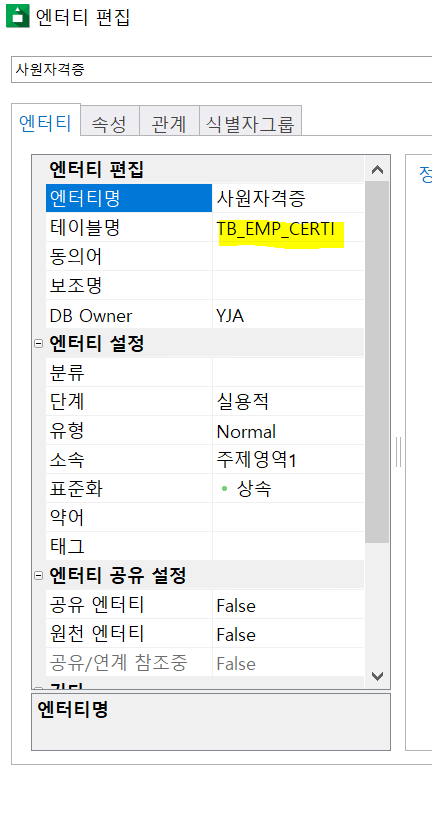432x823 pixels.
Task: Click the Normal type value
Action: point(246,432)
